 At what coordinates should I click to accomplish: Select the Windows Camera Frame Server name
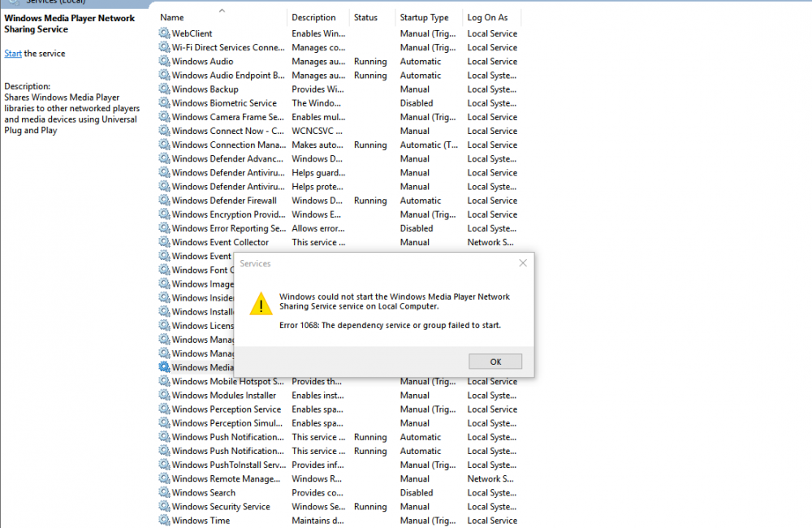[x=228, y=117]
